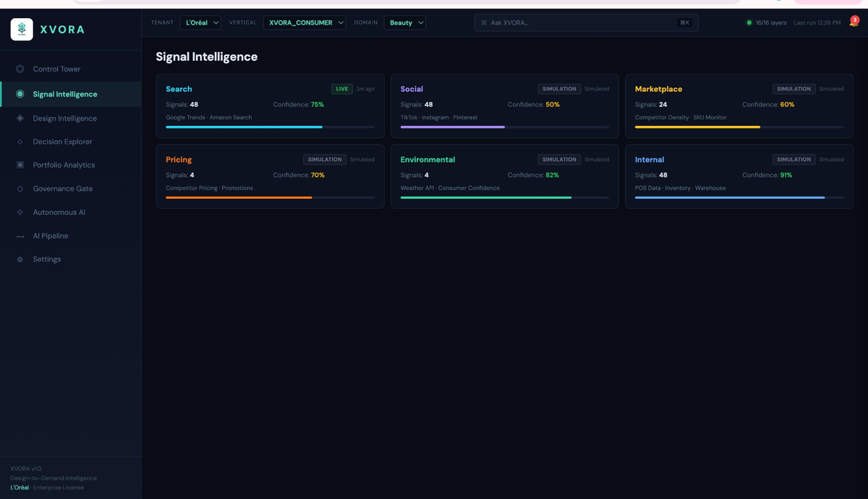868x499 pixels.
Task: Toggle SIMULATION mode on the Social card
Action: click(559, 89)
